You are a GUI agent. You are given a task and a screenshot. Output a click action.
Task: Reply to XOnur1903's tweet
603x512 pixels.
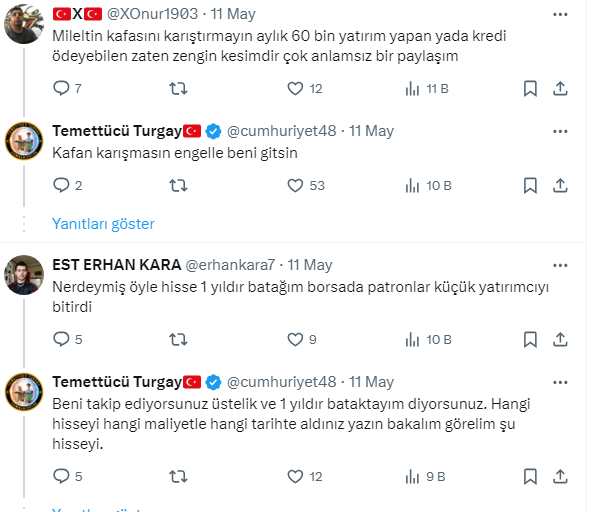(x=63, y=88)
